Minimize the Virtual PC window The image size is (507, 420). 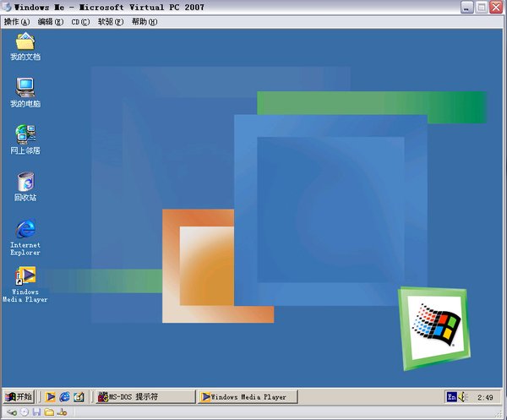coord(466,7)
